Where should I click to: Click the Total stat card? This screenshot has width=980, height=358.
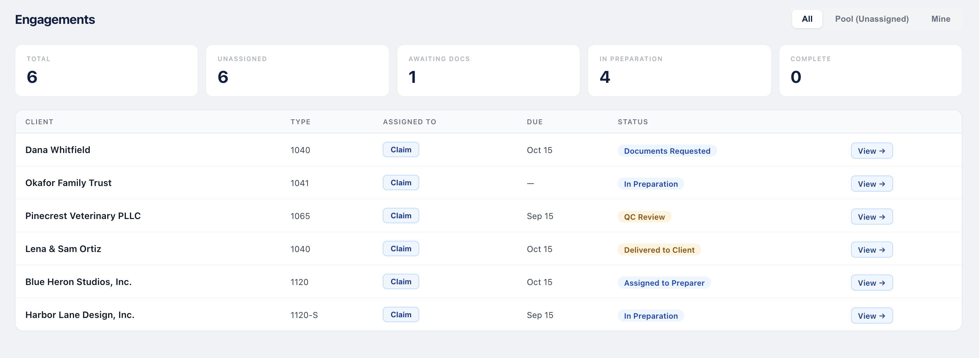pyautogui.click(x=107, y=71)
